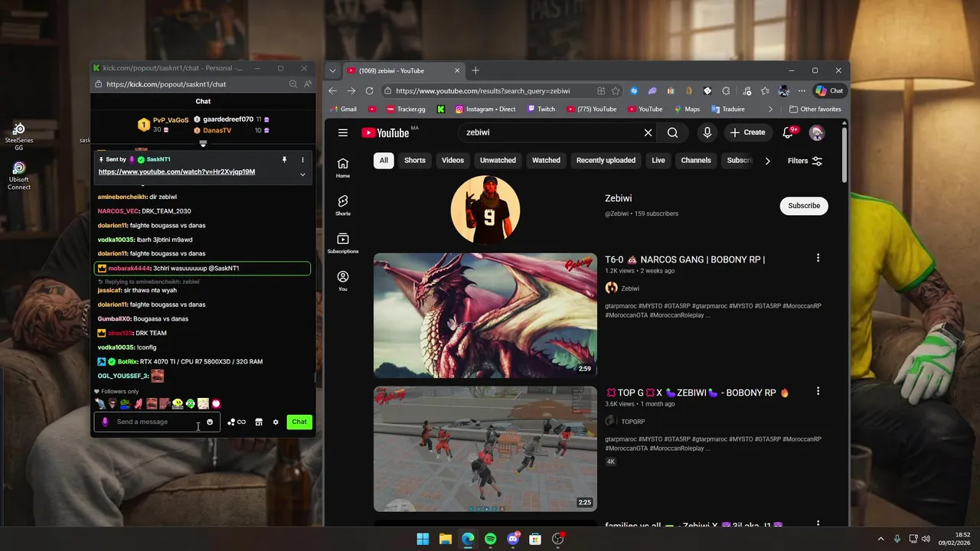Open Shorts in YouTube sidebar

(343, 205)
